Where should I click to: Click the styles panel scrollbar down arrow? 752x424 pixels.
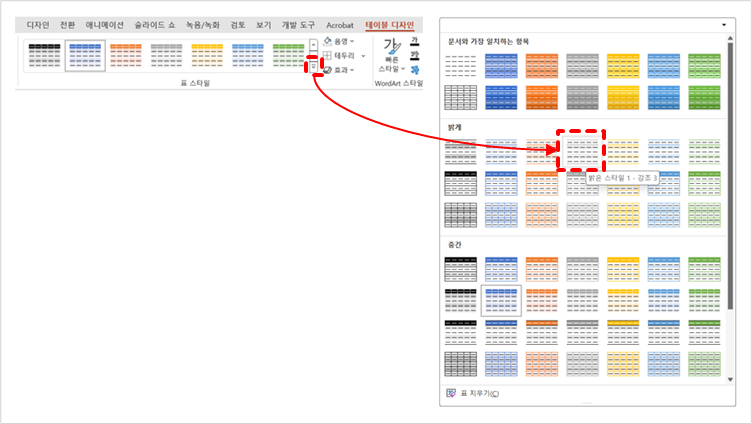730,379
